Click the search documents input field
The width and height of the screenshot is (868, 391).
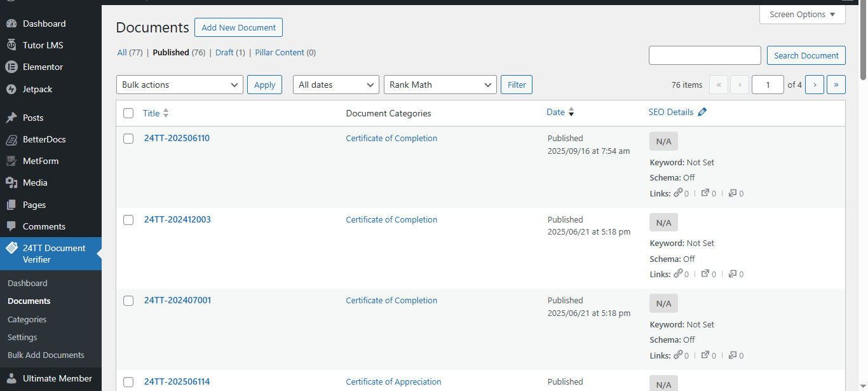point(704,55)
